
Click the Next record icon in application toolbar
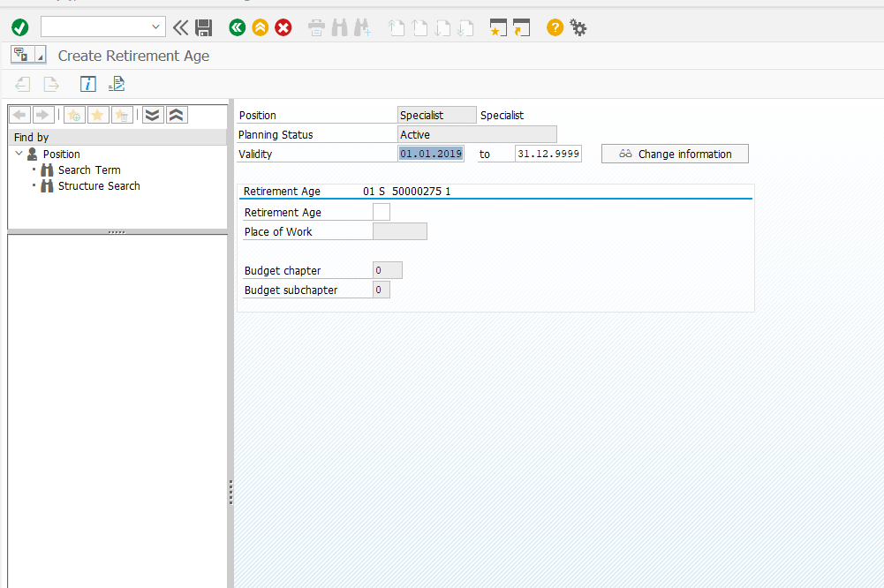(x=51, y=85)
